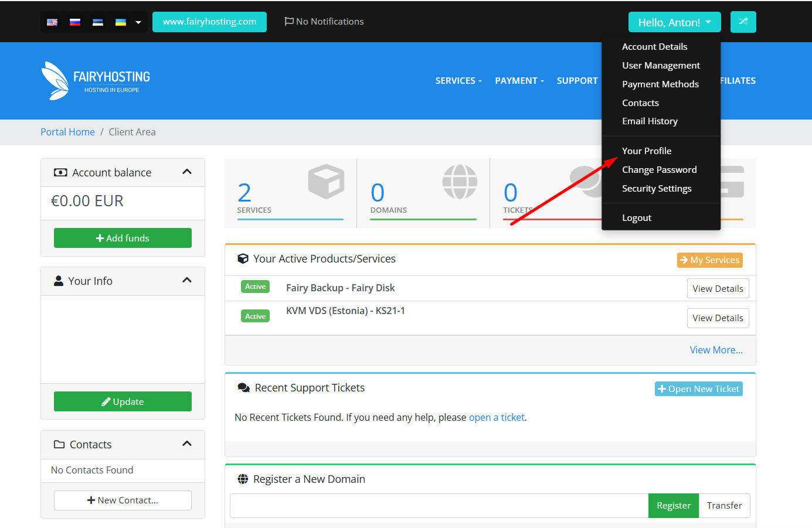Click the Register a New Domain globe icon
The image size is (812, 528).
(x=243, y=479)
